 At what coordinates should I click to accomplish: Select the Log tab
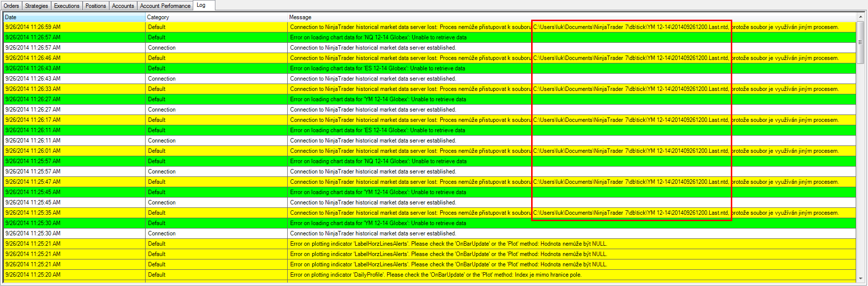click(204, 5)
